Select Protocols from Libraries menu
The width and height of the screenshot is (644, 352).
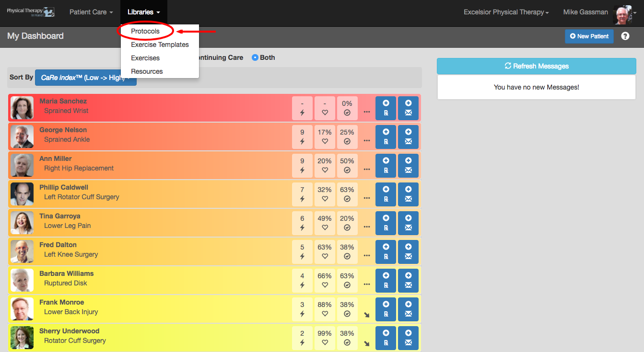point(145,31)
